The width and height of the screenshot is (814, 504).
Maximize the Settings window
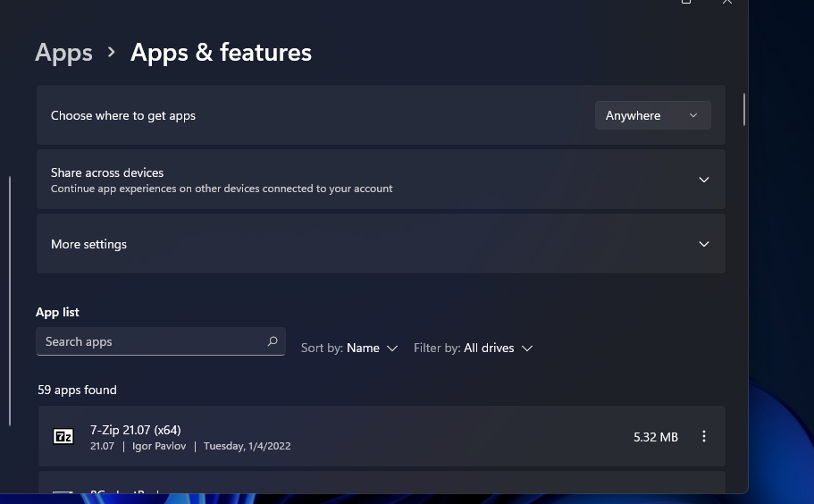tap(686, 3)
